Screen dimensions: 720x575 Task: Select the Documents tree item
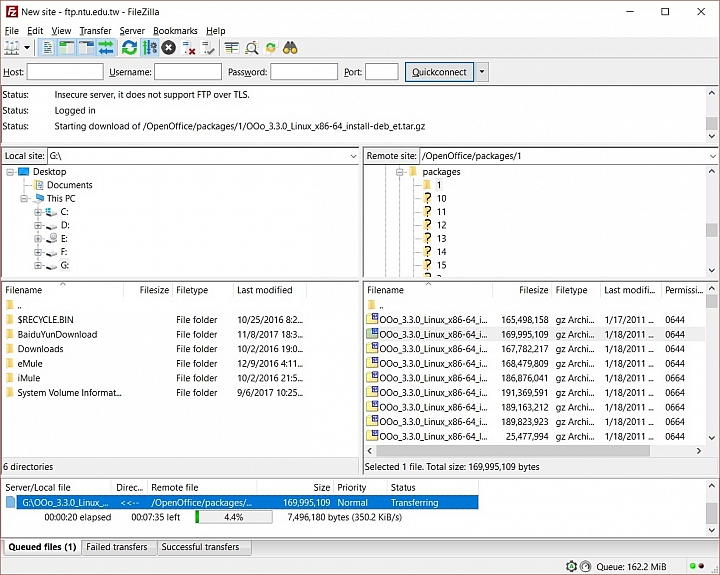[69, 185]
